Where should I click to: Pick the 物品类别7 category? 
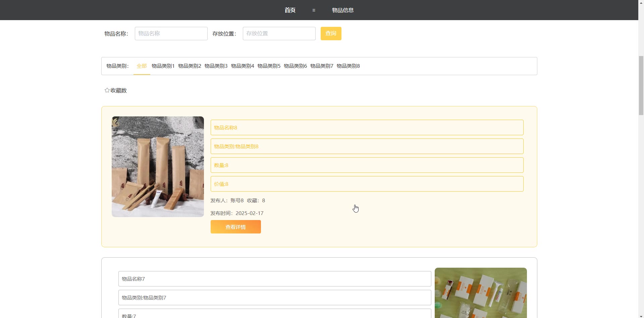point(322,66)
